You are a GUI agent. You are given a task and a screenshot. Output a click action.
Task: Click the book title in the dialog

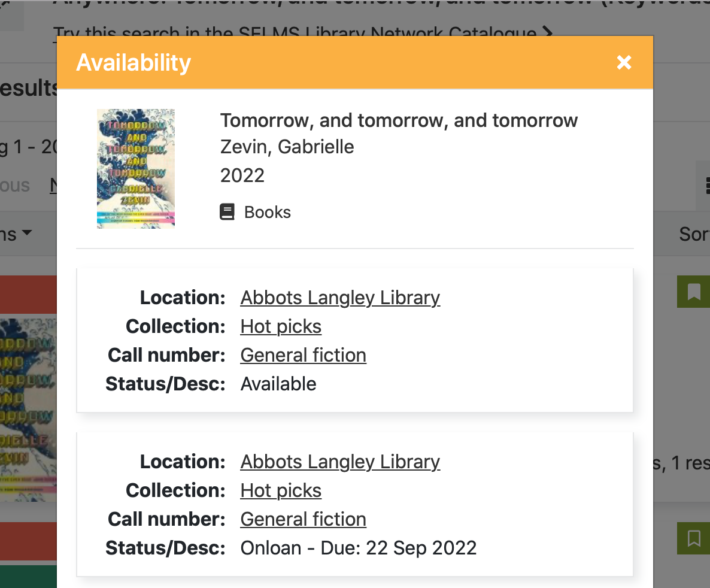pyautogui.click(x=399, y=120)
